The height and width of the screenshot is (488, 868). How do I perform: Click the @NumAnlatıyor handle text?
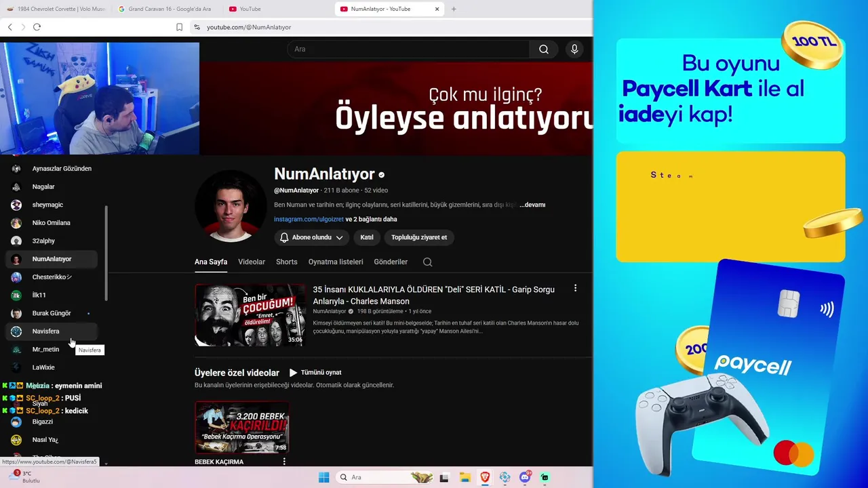(296, 190)
